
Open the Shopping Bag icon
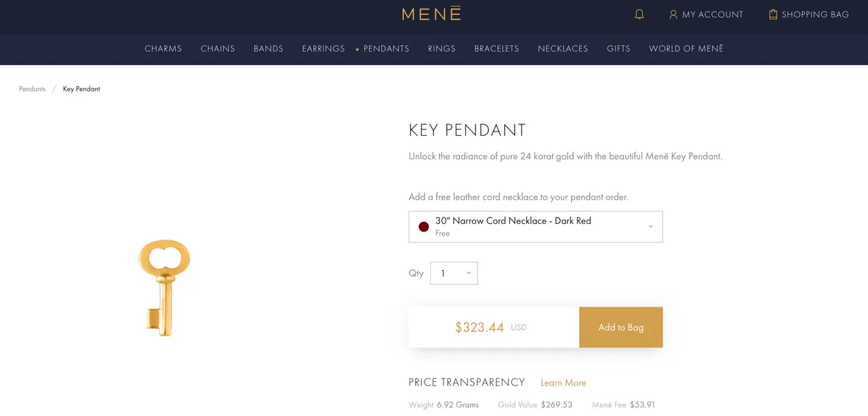click(773, 14)
